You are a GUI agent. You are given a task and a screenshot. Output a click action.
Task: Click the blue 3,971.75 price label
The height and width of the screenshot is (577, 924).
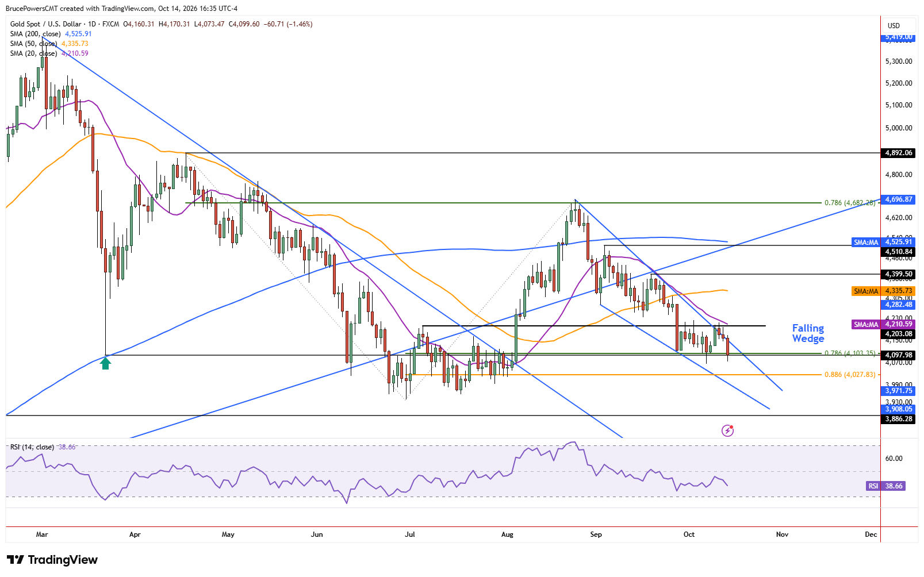pos(898,391)
